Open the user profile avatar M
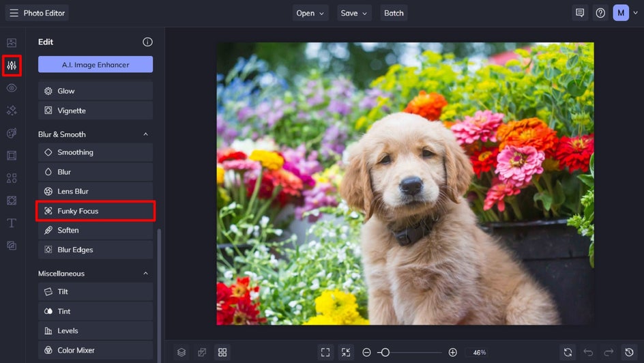This screenshot has width=644, height=363. (x=621, y=13)
